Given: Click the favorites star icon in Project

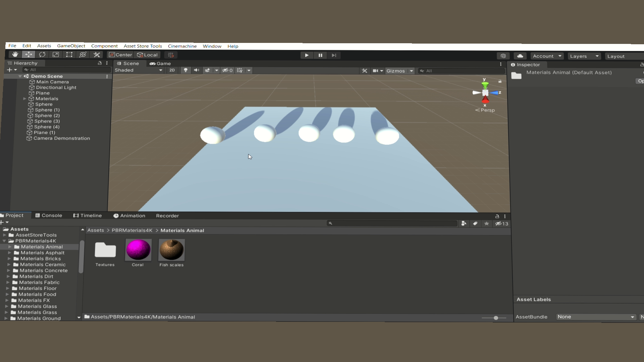Looking at the screenshot, I should click(487, 224).
